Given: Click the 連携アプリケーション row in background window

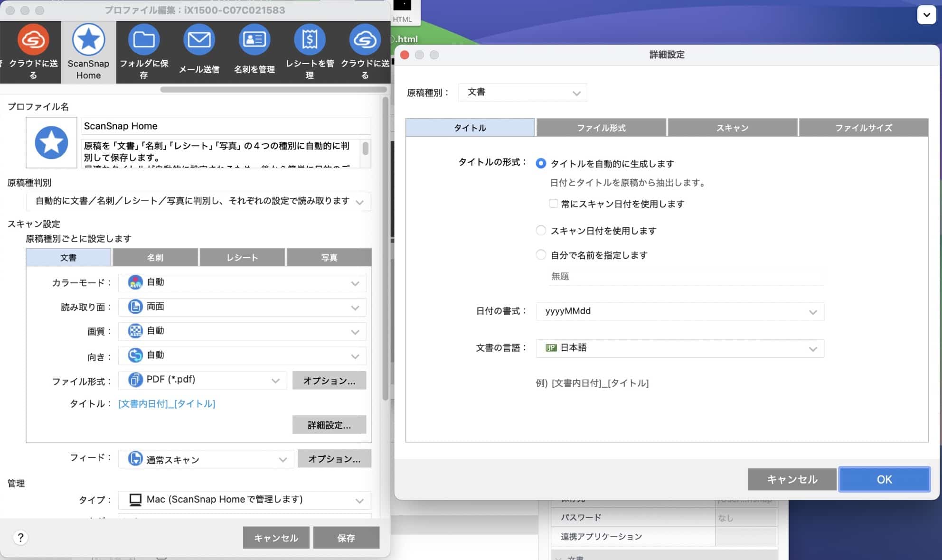Looking at the screenshot, I should tap(664, 537).
